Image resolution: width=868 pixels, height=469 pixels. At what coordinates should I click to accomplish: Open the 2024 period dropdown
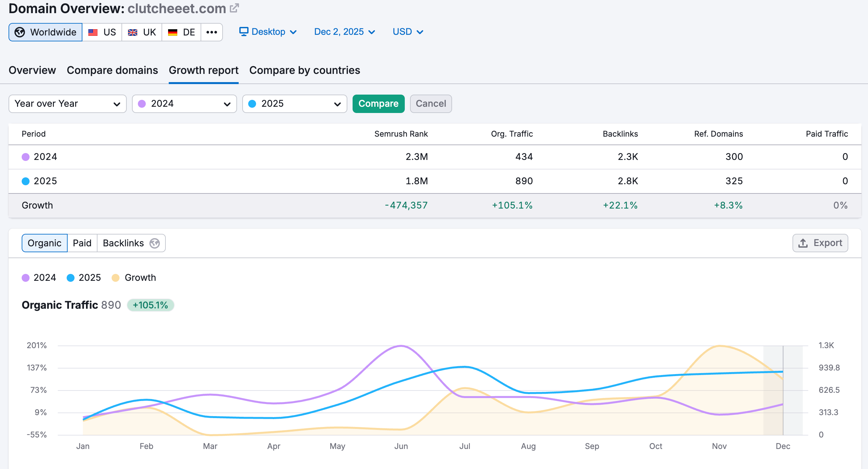pos(184,103)
